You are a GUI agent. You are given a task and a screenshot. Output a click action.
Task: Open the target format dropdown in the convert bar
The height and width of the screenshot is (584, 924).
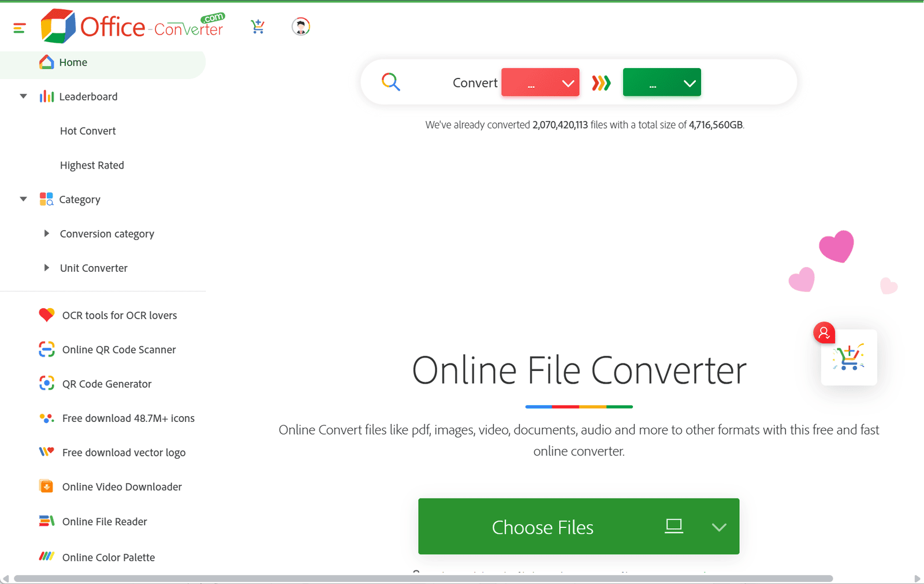point(661,82)
